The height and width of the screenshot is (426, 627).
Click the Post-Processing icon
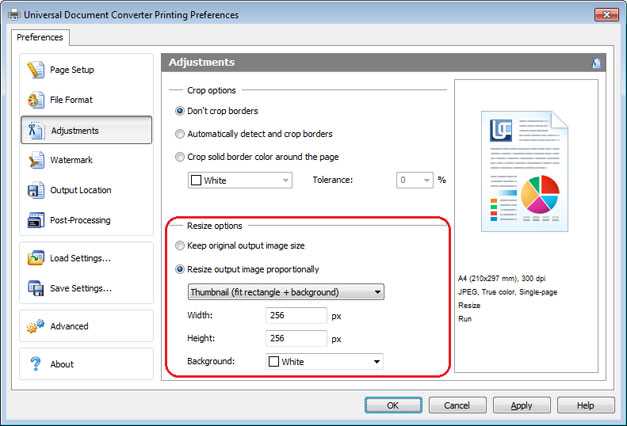pos(36,220)
